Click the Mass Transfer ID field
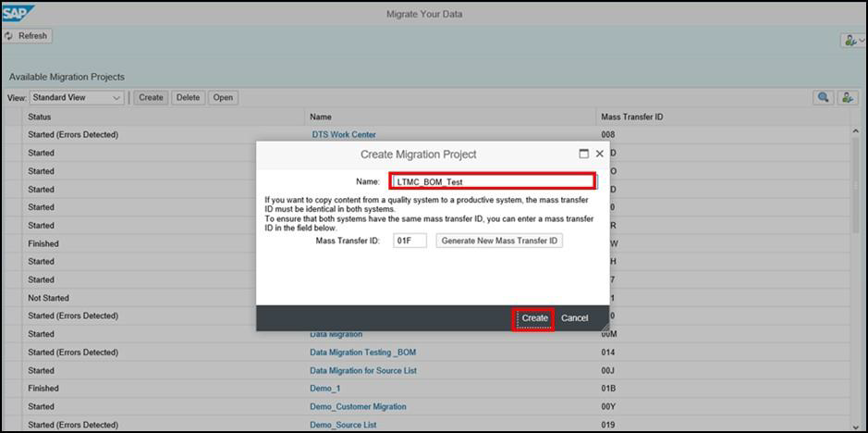 (410, 241)
